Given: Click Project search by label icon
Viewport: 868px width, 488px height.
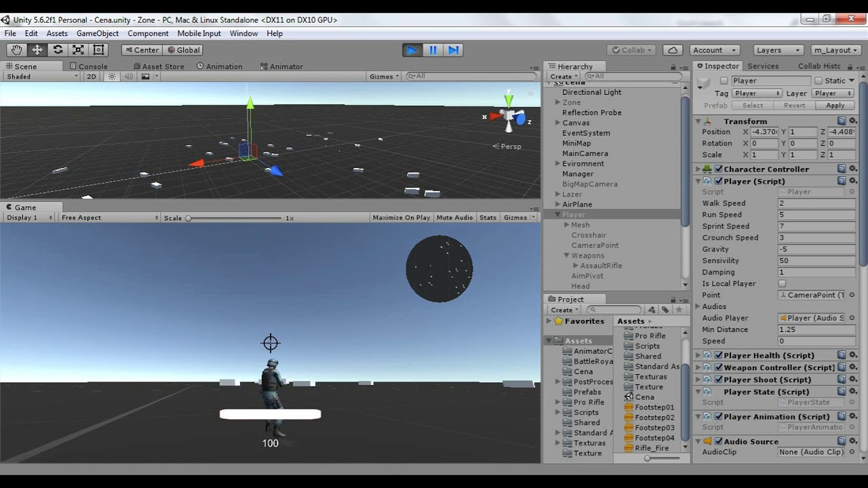Looking at the screenshot, I should point(665,310).
